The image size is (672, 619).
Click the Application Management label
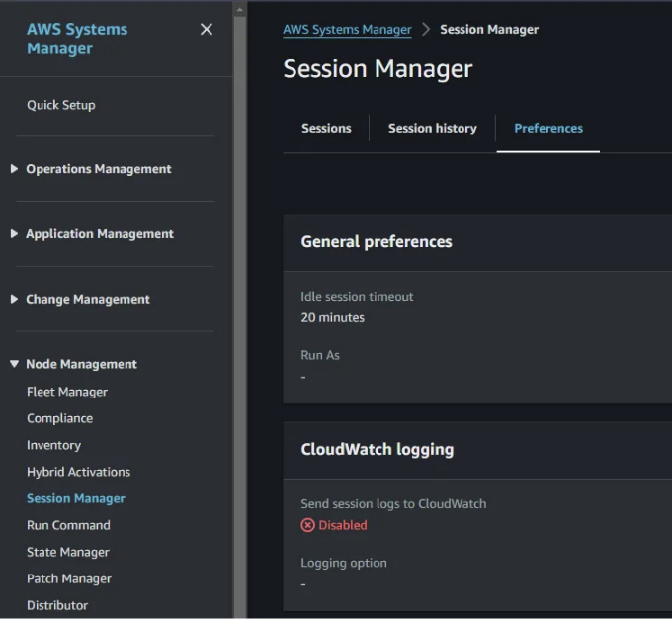coord(100,233)
